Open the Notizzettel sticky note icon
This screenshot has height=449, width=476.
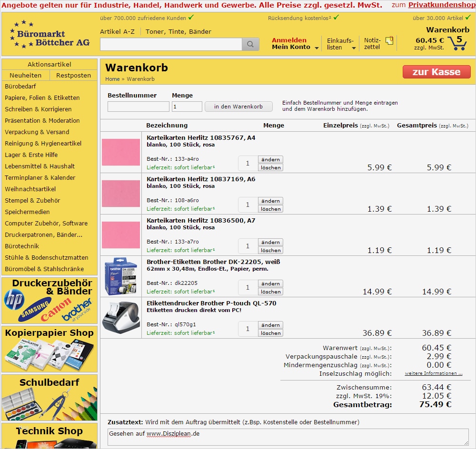coord(389,40)
